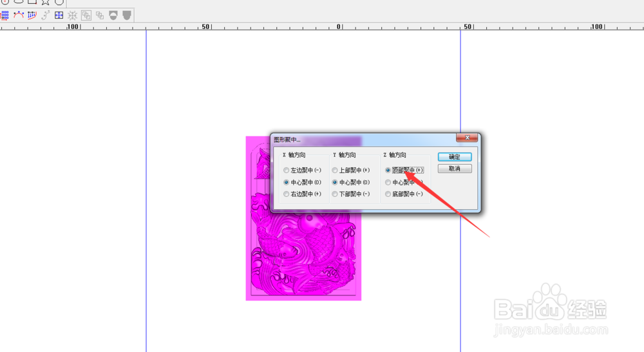This screenshot has height=352, width=644.
Task: Choose Z axis 中心聚中 option
Action: tap(404, 182)
